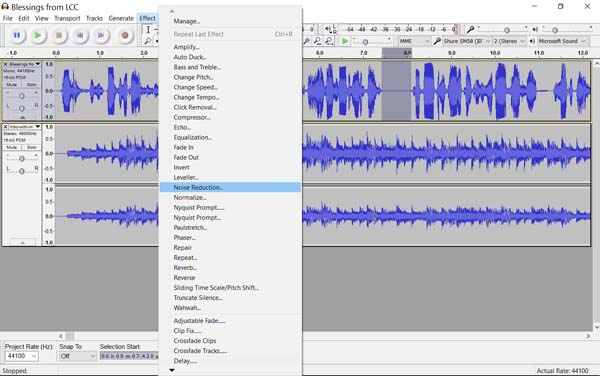Solo the Blessings mono track

click(x=31, y=85)
